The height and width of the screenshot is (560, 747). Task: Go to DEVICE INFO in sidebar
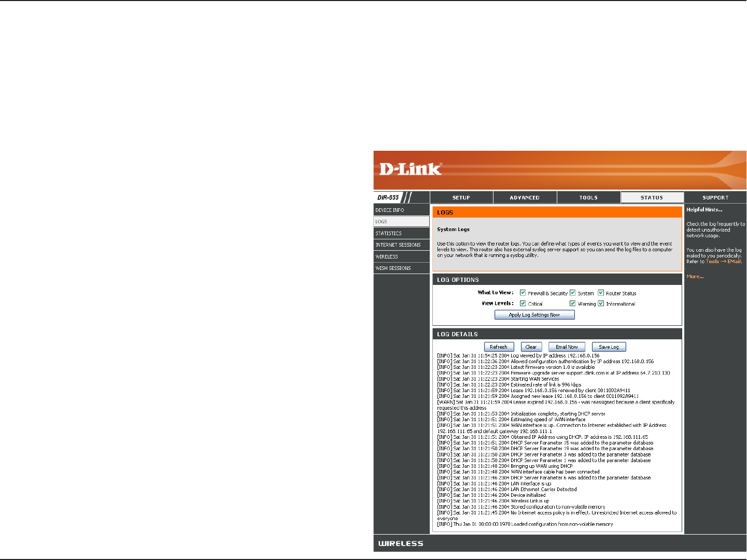coord(401,210)
